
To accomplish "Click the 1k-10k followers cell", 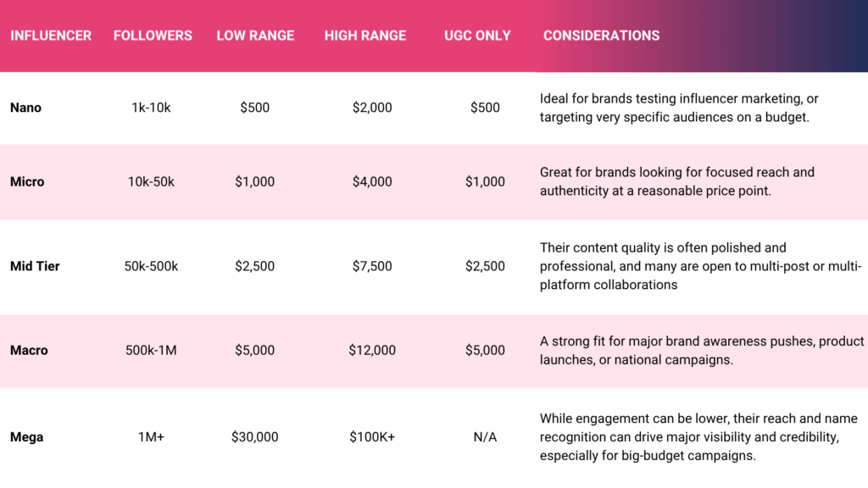I will point(151,108).
